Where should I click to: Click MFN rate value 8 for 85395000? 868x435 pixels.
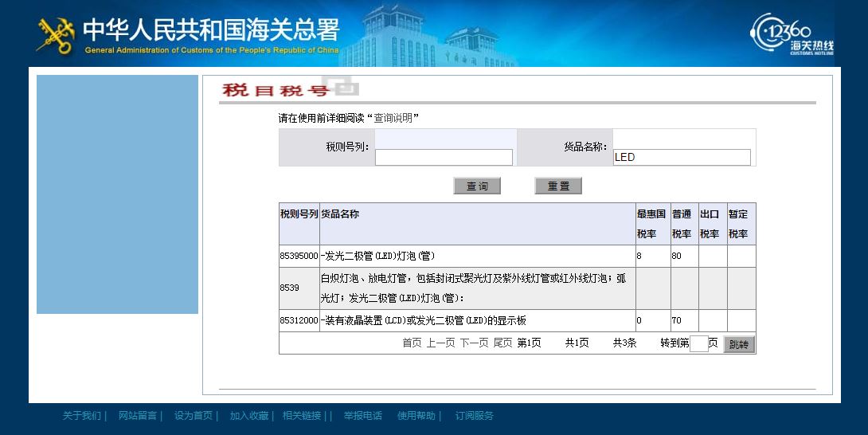click(639, 256)
